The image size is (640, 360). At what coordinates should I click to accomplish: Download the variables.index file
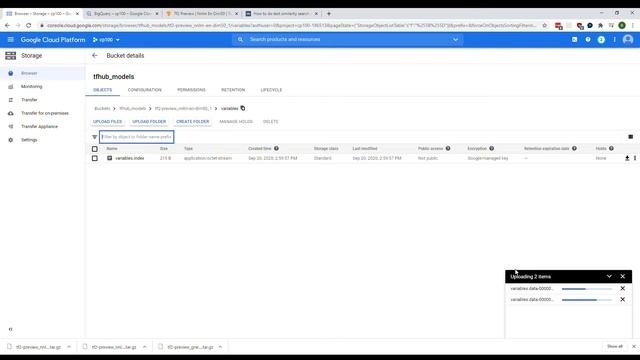(627, 158)
